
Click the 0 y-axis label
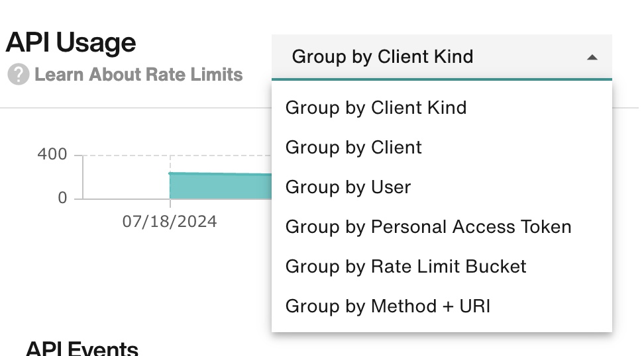[x=62, y=198]
